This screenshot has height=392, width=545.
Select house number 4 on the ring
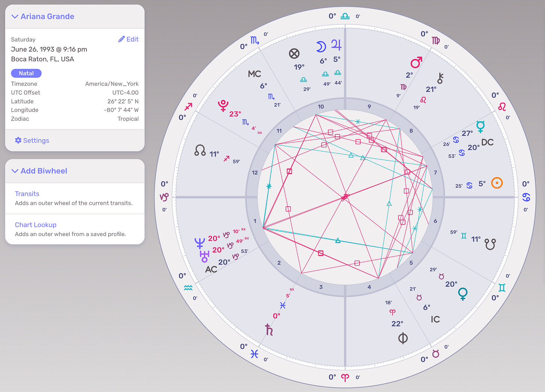tap(369, 287)
